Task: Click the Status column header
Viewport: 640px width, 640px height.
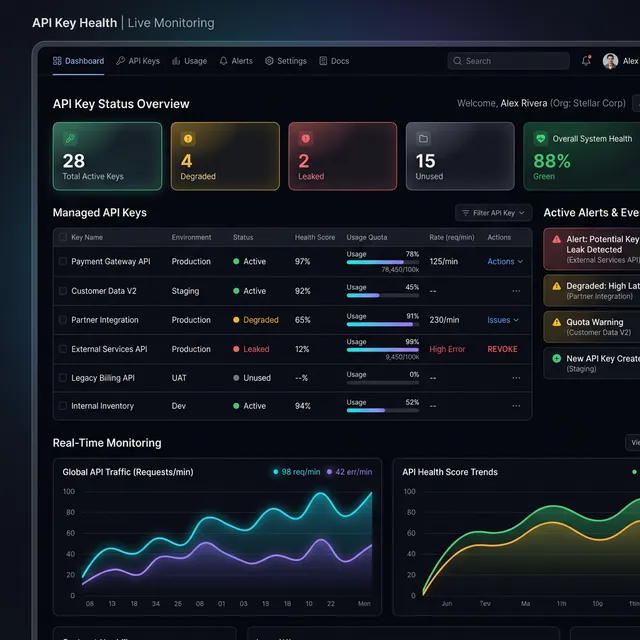Action: [x=243, y=237]
